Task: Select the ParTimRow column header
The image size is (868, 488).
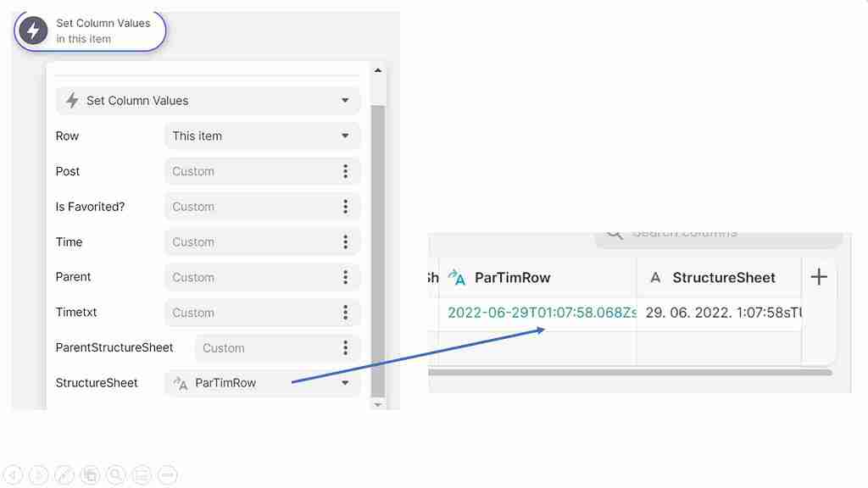Action: 537,278
